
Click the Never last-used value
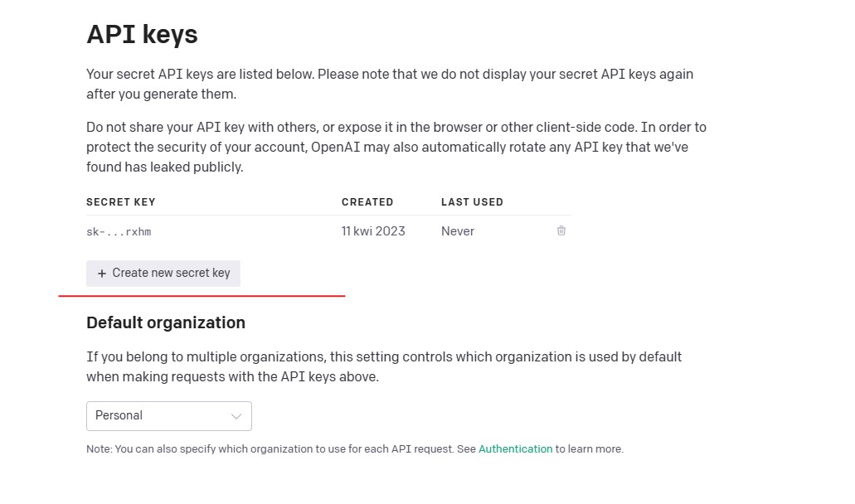(458, 231)
